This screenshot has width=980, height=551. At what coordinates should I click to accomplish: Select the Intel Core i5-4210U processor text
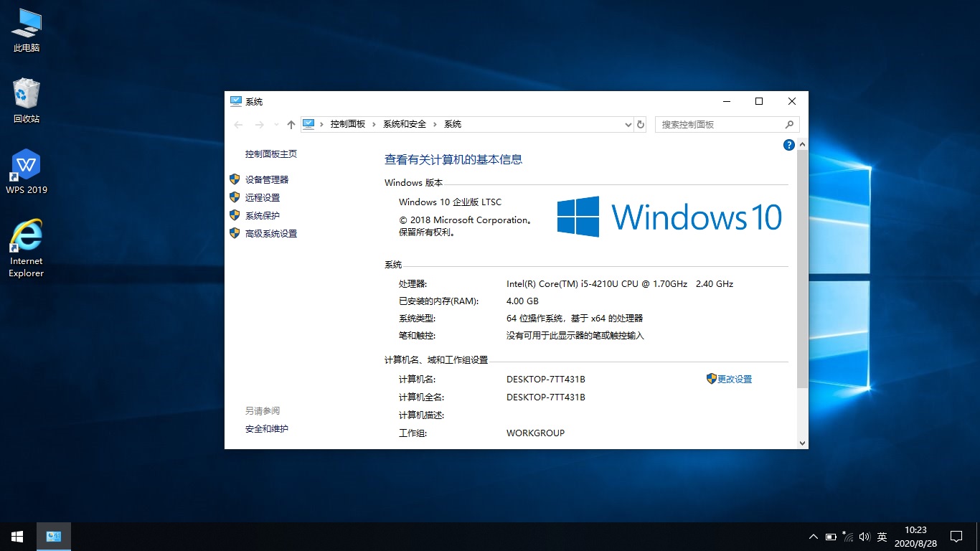point(620,284)
